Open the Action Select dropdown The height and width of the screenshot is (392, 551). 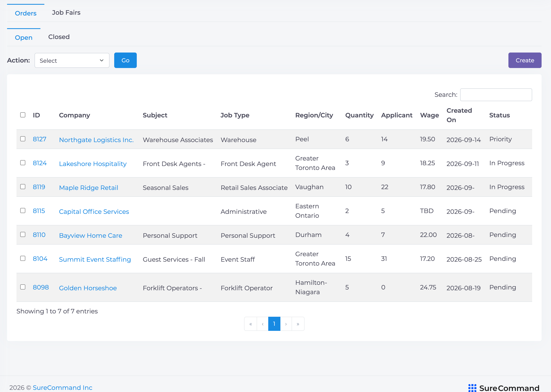pos(72,60)
